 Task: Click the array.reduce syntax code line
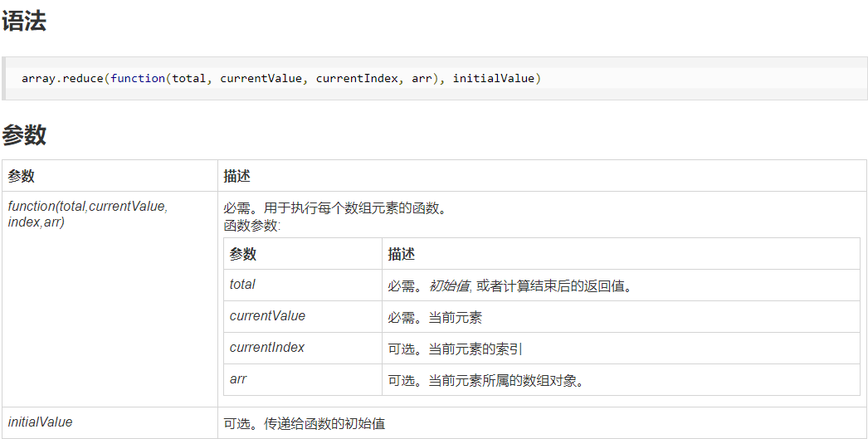coord(281,78)
